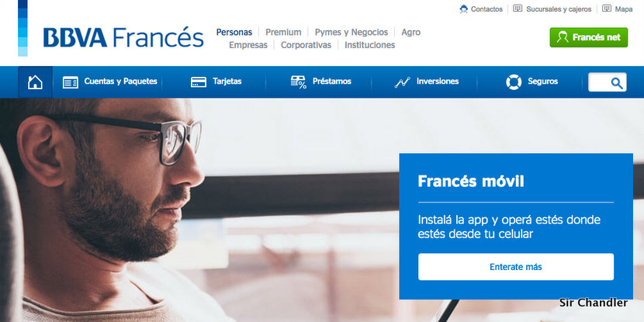Click the Tarjetas credit card icon
The height and width of the screenshot is (322, 644).
tap(199, 82)
